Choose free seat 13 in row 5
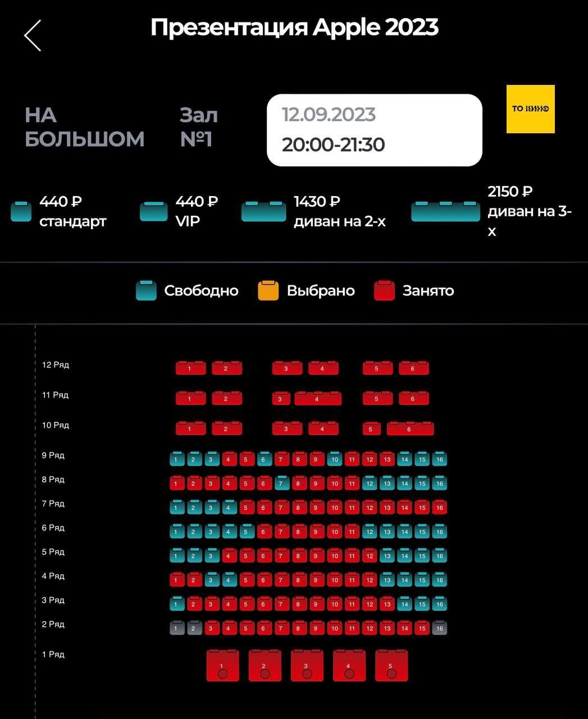The height and width of the screenshot is (719, 588). 387,556
